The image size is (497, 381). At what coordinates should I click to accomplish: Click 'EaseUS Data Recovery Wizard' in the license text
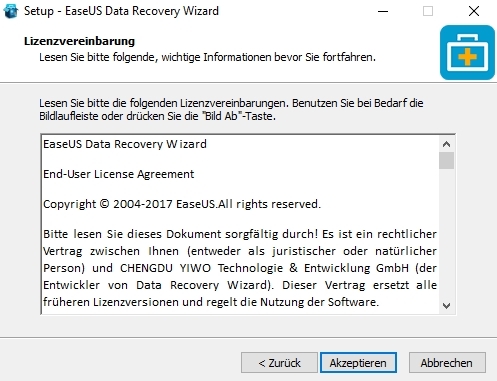(x=125, y=144)
